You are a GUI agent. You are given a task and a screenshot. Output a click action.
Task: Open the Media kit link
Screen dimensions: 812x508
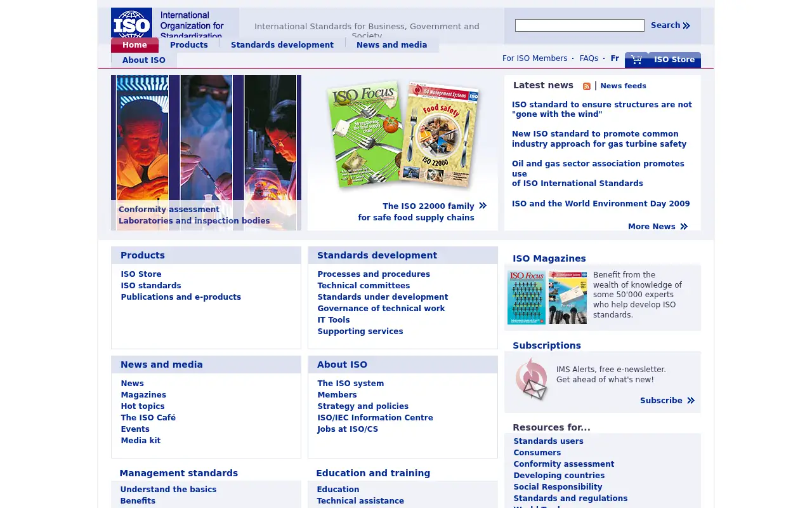click(x=141, y=441)
